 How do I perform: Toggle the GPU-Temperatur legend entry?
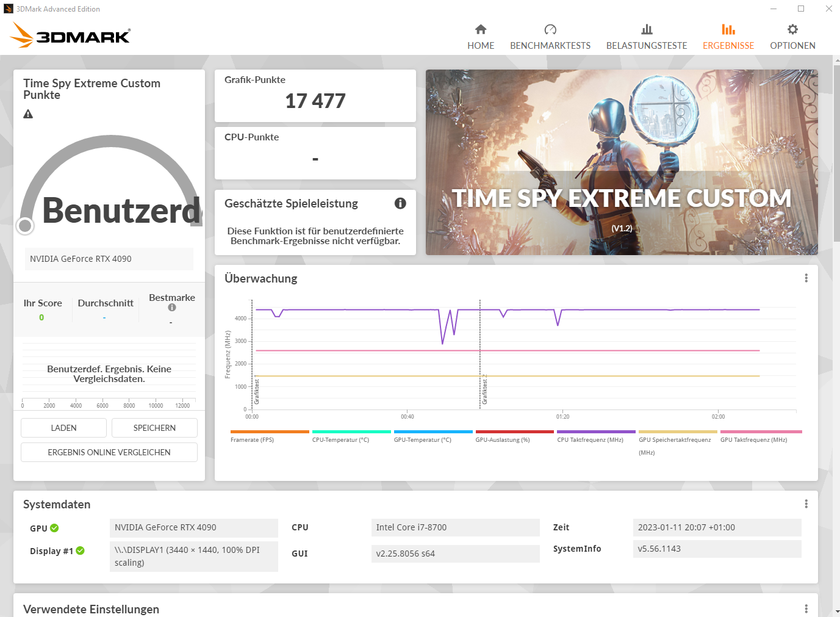433,437
